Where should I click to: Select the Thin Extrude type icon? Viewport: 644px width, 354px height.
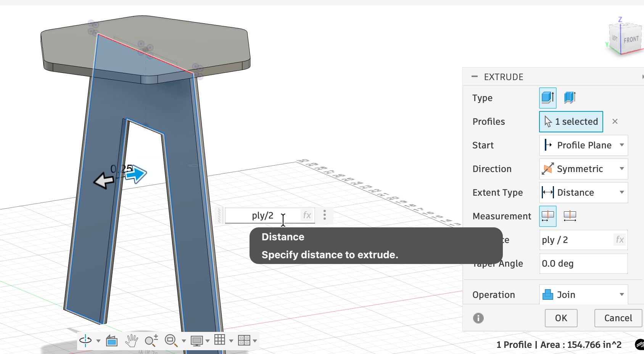tap(570, 98)
